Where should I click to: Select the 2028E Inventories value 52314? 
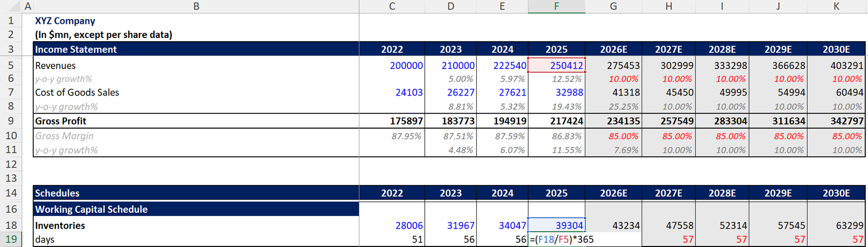point(723,225)
